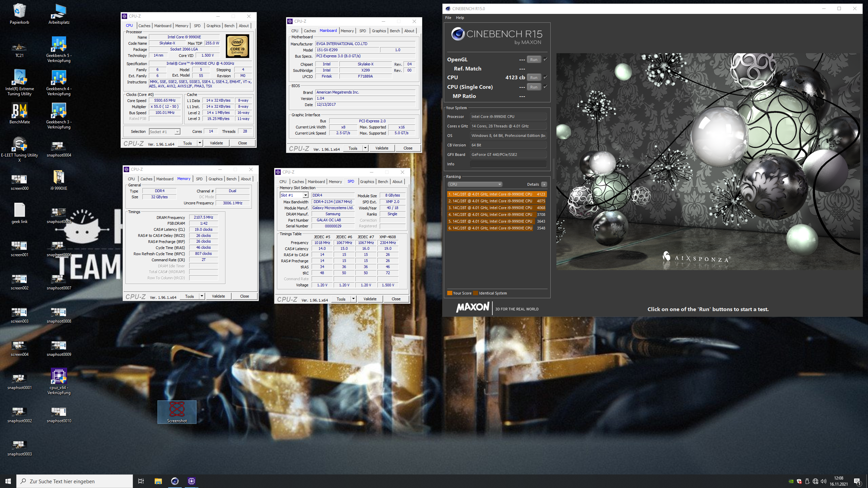This screenshot has width=868, height=488.
Task: Switch to Bench tab in Mainboard CPU-Z window
Action: (395, 31)
